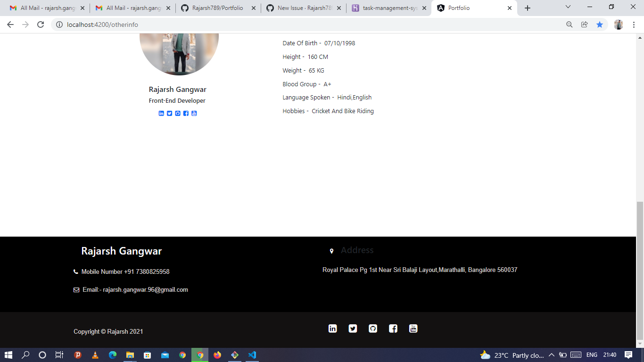The height and width of the screenshot is (362, 644).
Task: Open the notification center icon
Action: [628, 355]
